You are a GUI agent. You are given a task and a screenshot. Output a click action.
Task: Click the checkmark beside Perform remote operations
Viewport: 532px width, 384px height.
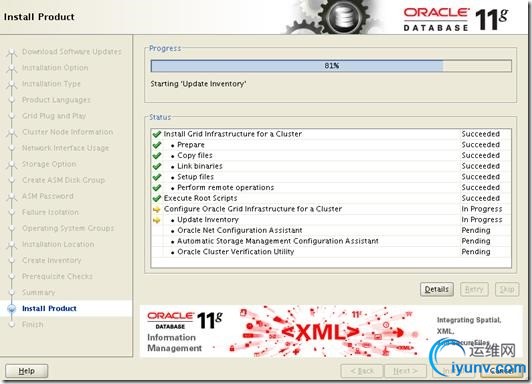click(157, 188)
